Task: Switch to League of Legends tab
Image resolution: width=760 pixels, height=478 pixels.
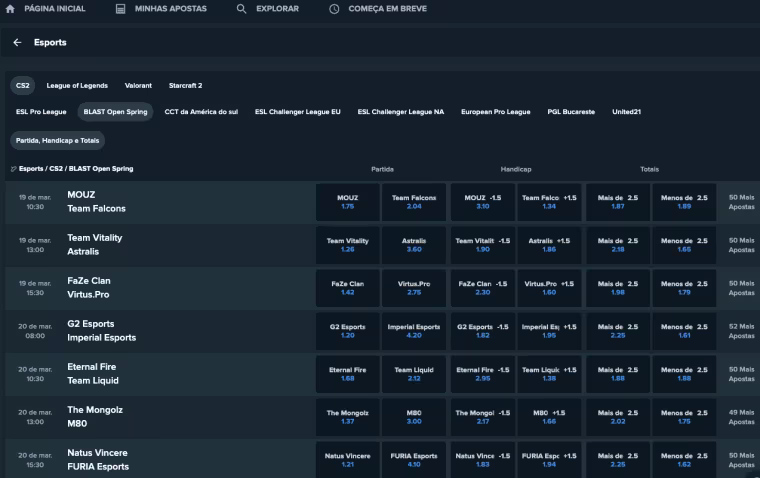Action: (77, 85)
